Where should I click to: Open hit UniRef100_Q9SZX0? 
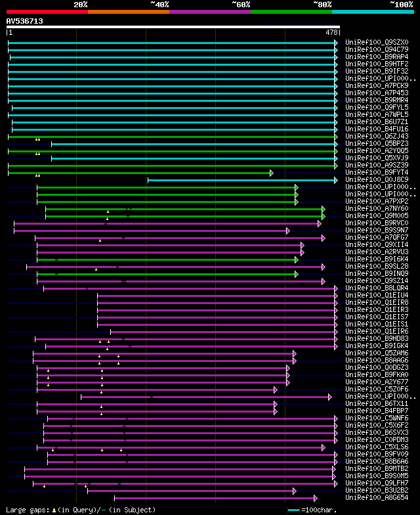pyautogui.click(x=377, y=42)
